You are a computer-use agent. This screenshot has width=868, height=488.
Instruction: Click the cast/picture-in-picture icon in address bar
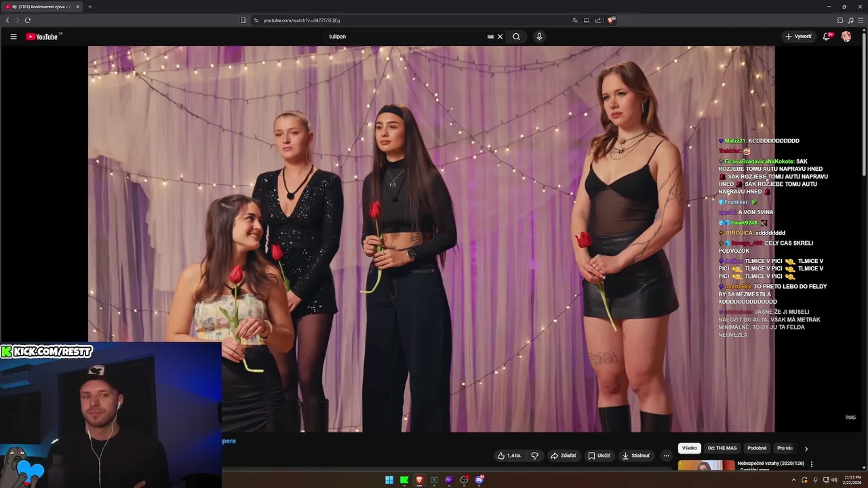coord(587,20)
